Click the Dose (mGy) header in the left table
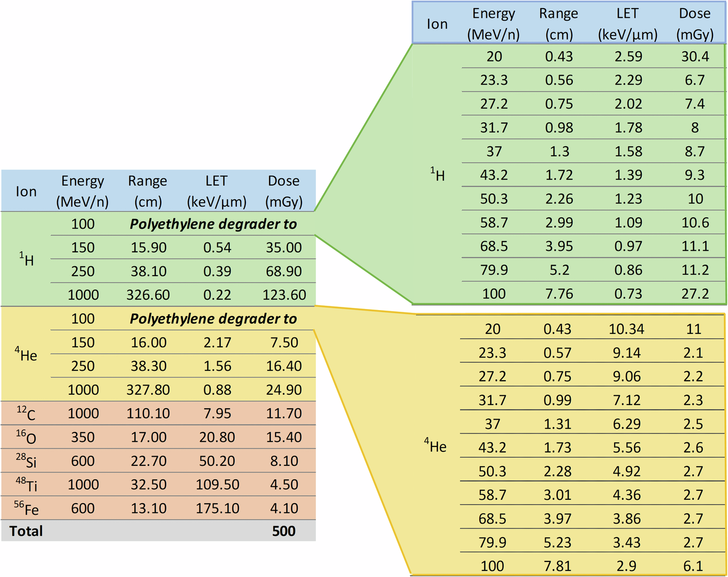Image resolution: width=728 pixels, height=577 pixels. 284,191
